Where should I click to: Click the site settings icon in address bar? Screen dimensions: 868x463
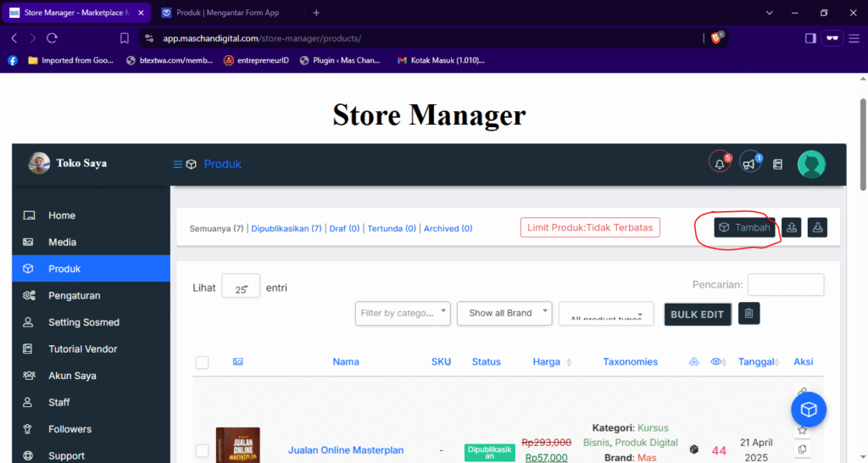(149, 38)
